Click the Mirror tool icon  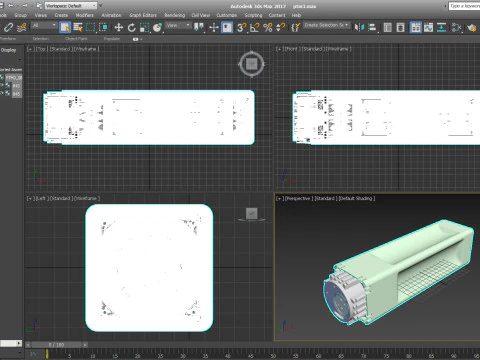click(359, 27)
